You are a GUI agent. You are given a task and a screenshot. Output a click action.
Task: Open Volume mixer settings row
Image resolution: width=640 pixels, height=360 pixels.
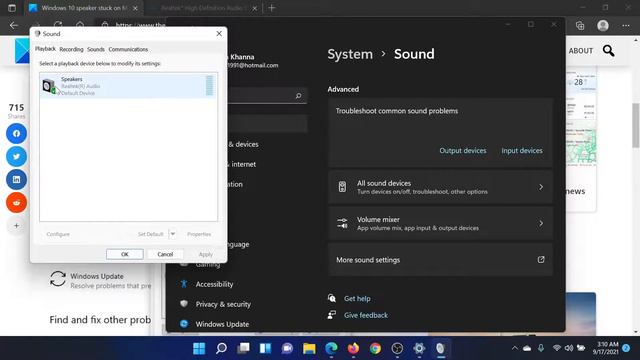pyautogui.click(x=440, y=223)
